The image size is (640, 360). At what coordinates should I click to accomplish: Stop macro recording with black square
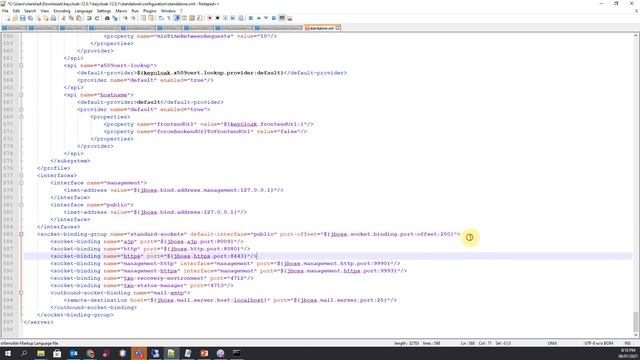[x=218, y=18]
